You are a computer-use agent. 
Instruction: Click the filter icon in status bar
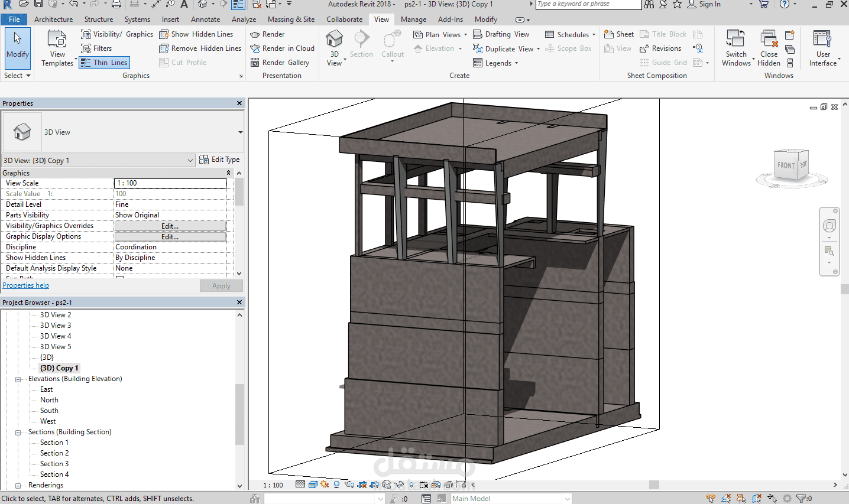coord(801,499)
